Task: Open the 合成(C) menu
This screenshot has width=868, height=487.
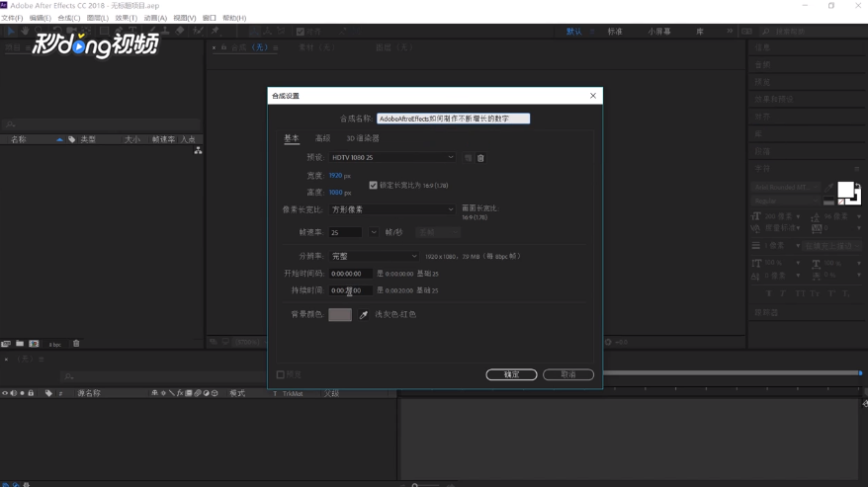Action: click(68, 18)
